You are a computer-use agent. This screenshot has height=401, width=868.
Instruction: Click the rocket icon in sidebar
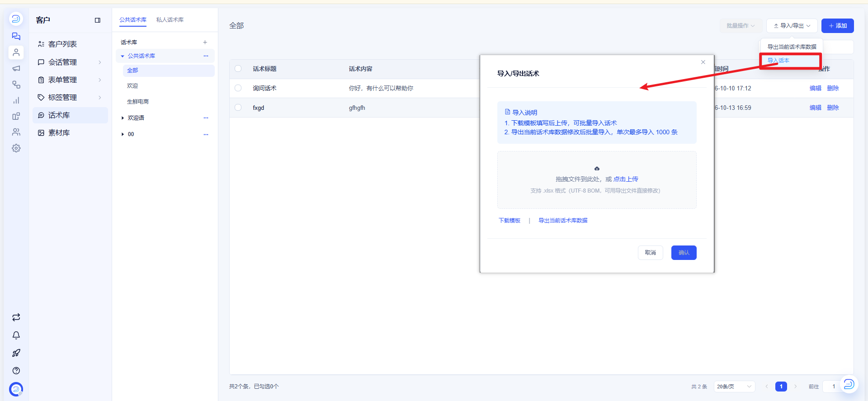point(16,353)
